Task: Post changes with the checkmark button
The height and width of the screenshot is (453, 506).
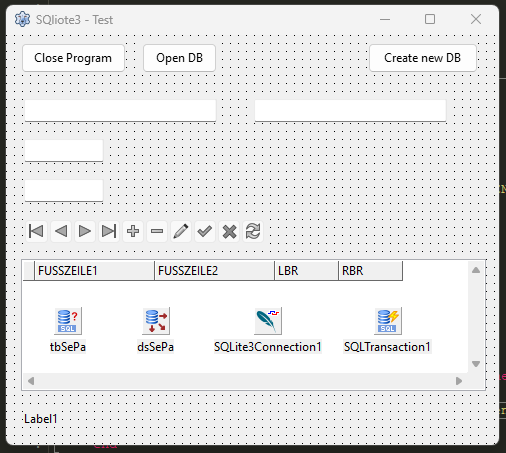Action: (205, 231)
